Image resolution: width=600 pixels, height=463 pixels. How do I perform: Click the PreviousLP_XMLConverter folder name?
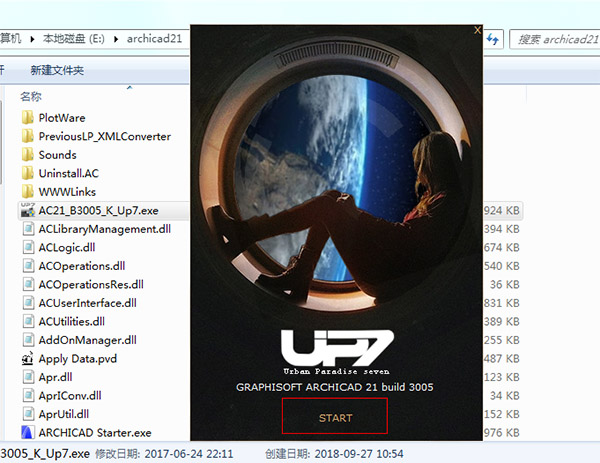point(105,136)
